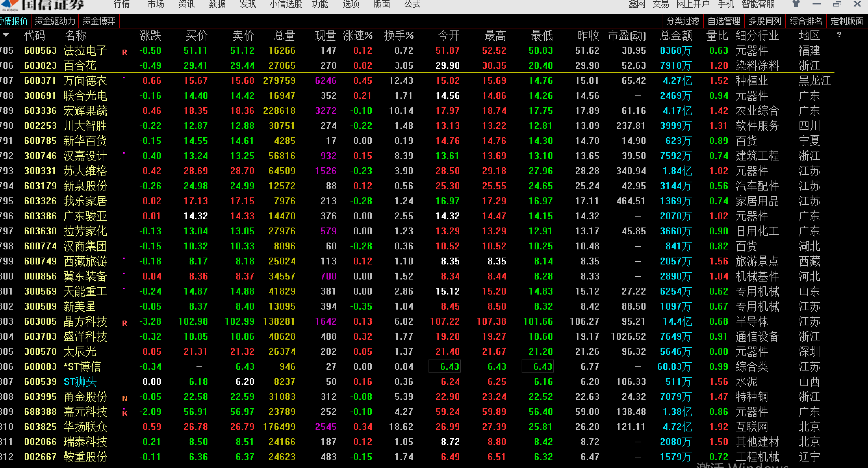Open 智能客服 support
The image size is (868, 468).
[758, 4]
